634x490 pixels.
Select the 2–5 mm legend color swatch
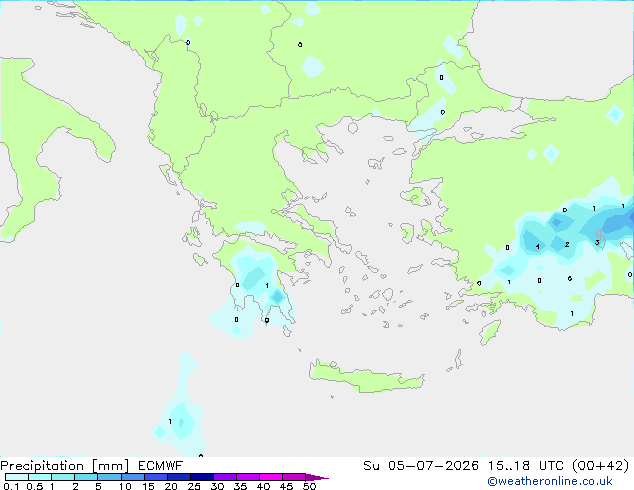(86, 477)
